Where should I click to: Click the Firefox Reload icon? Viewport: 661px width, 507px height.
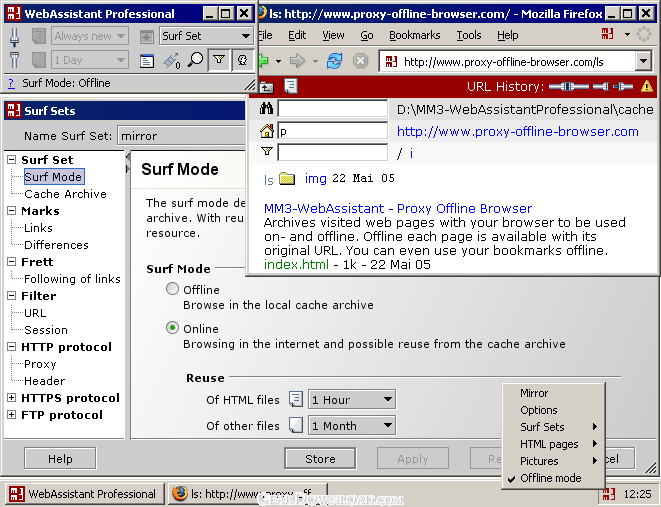[335, 62]
